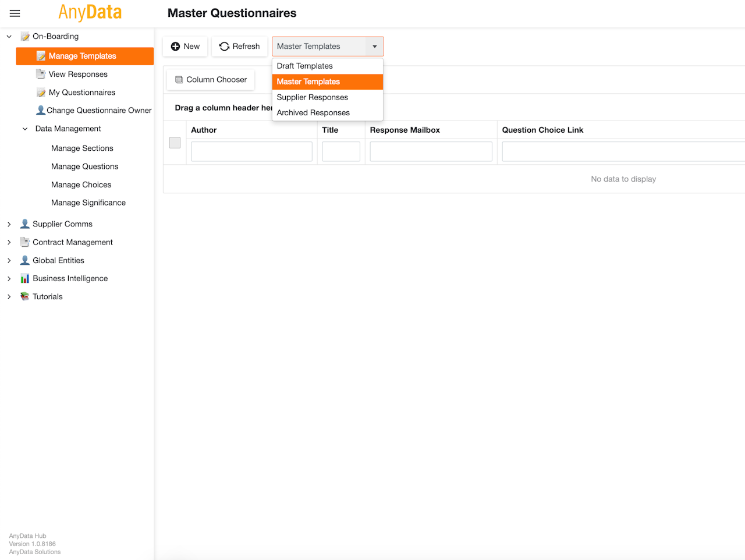Click the Manage Templates notepad icon
Viewport: 745px width, 560px height.
41,56
